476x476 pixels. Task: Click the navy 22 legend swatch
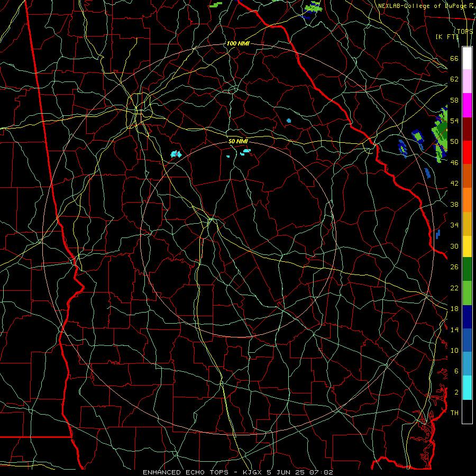(x=467, y=317)
